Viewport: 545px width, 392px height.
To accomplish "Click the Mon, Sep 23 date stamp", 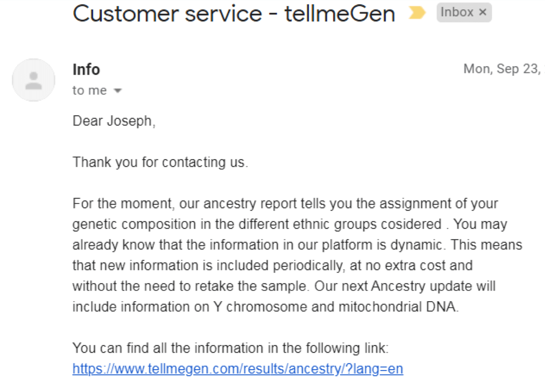I will coord(504,69).
